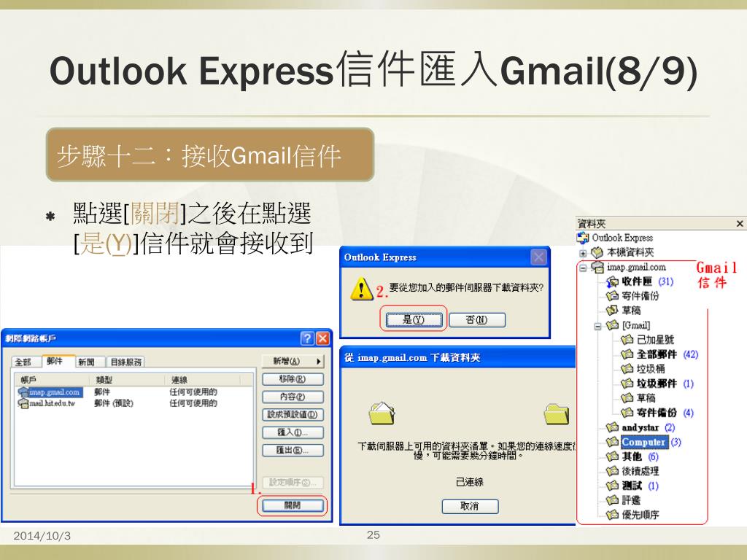The width and height of the screenshot is (747, 560).
Task: Close the Outlook Express message box with the X
Action: click(538, 257)
